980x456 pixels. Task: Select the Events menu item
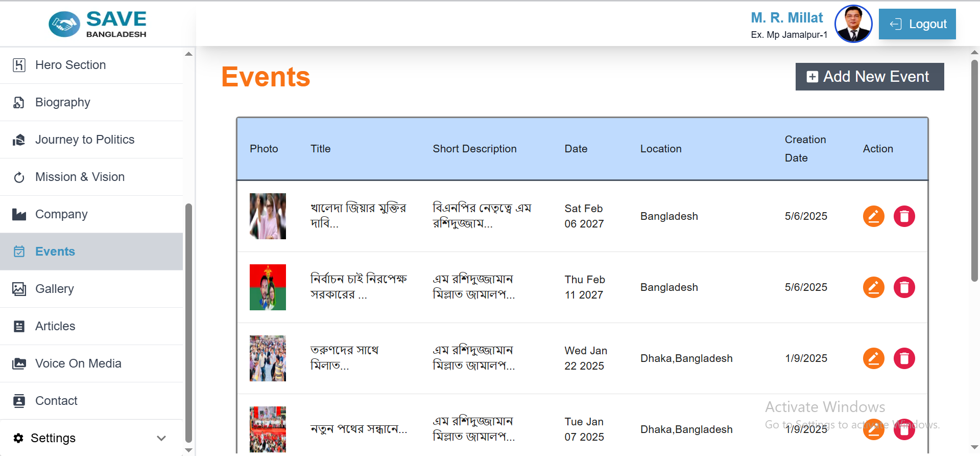tap(91, 252)
